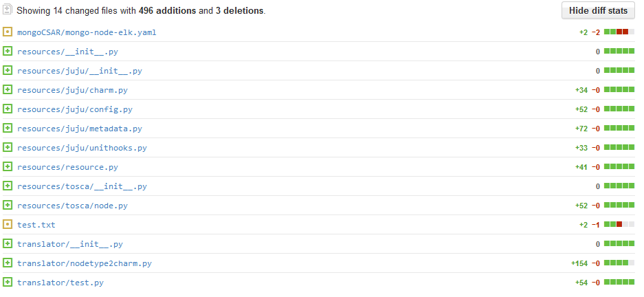Screen dimensions: 644x297
Task: Click added-file icon beside translator/nodetype2charm.py
Action: click(8, 263)
